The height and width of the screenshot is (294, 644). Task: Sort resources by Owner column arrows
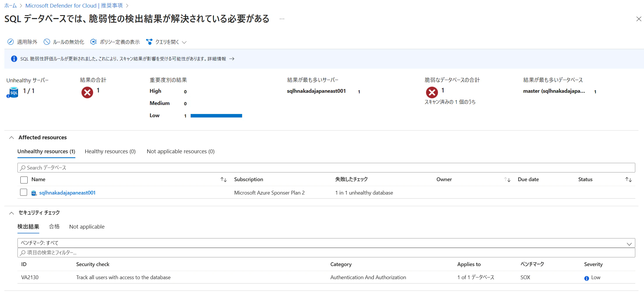[507, 180]
